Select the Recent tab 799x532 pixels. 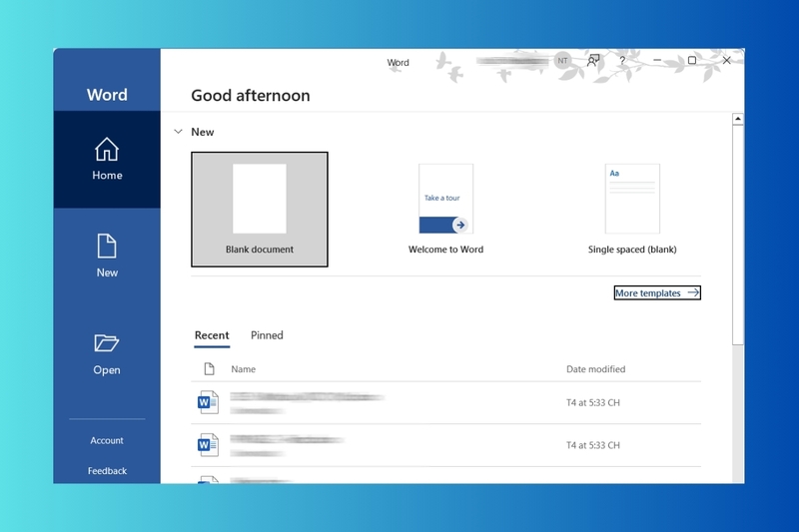[212, 335]
